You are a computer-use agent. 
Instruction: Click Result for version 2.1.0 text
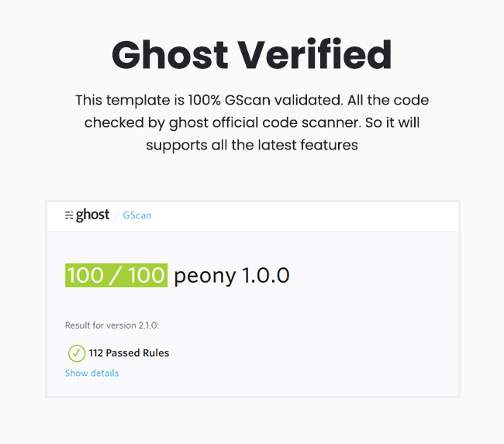click(x=112, y=325)
